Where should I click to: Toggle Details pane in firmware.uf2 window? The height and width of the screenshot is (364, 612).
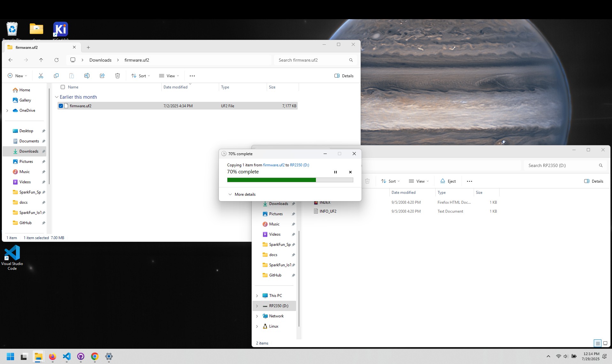[344, 76]
